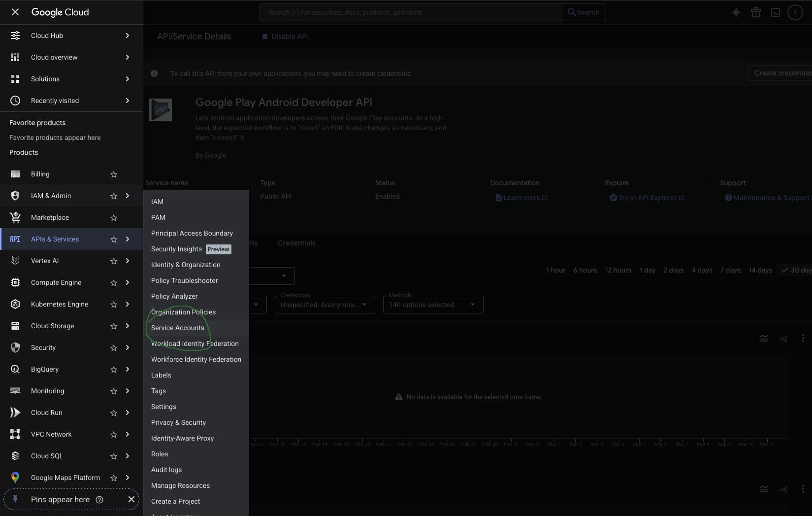Screen dimensions: 812x516
Task: Pin Billing with its star toggle
Action: pos(114,174)
